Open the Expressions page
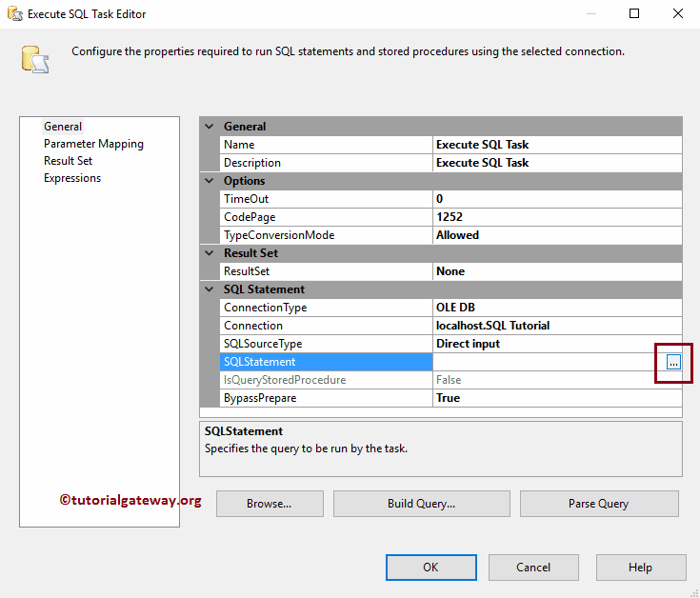Viewport: 700px width, 598px height. pyautogui.click(x=72, y=178)
